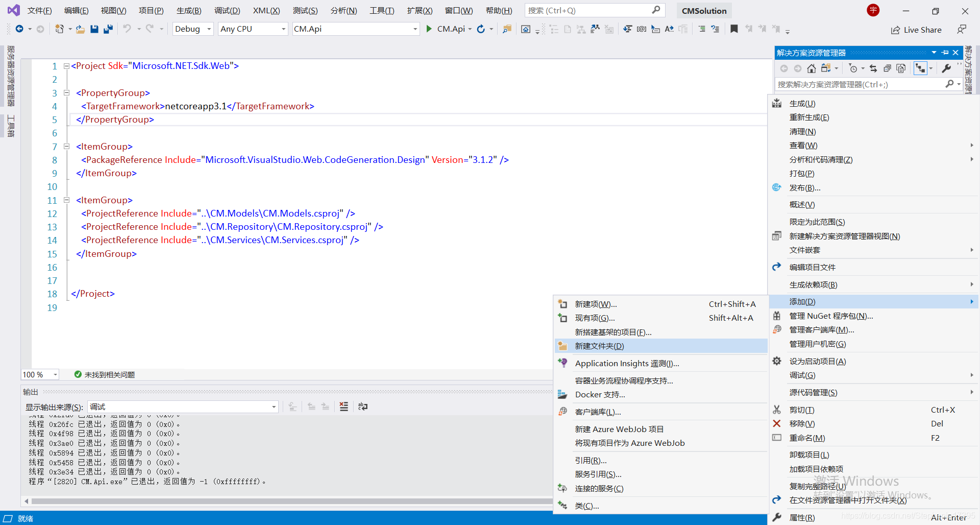Click 未找到相关问题 status indicator
Viewport: 980px width, 525px height.
point(105,375)
